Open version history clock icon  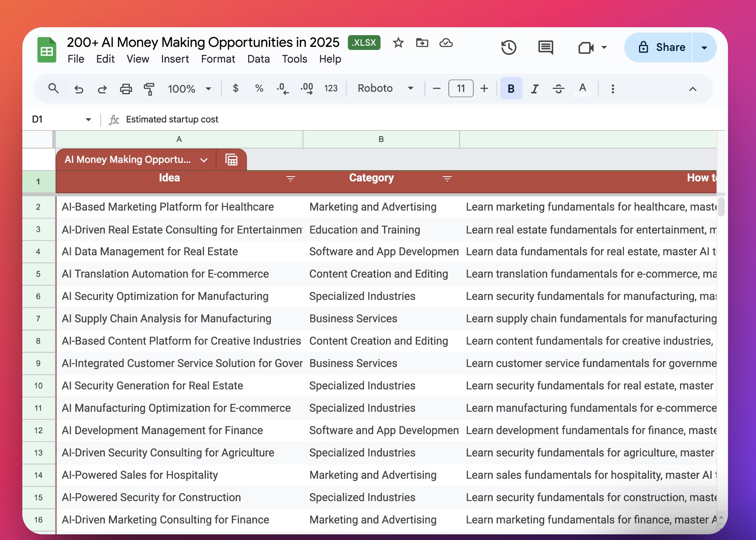coord(509,48)
